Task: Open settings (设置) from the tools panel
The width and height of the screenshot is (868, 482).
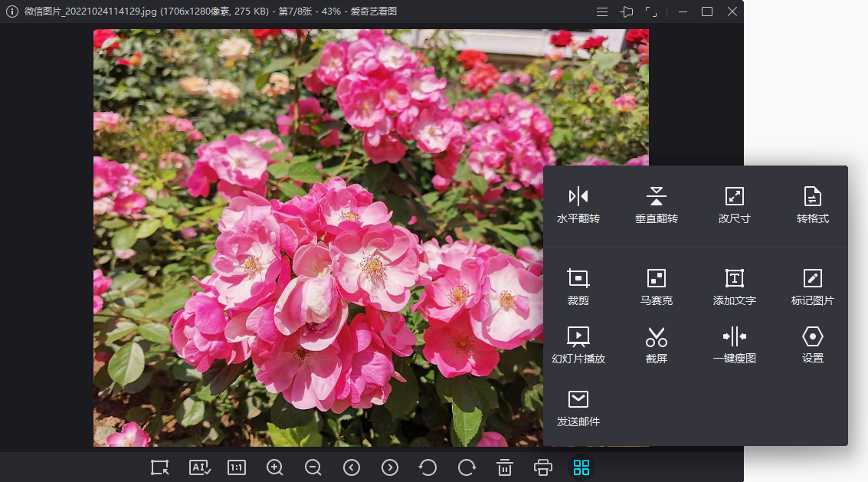Action: coord(812,337)
